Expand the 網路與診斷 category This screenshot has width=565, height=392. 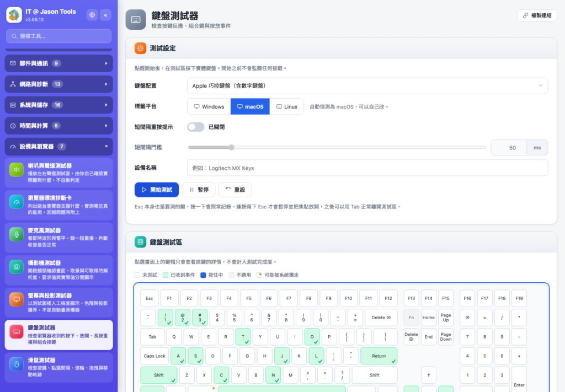click(58, 84)
